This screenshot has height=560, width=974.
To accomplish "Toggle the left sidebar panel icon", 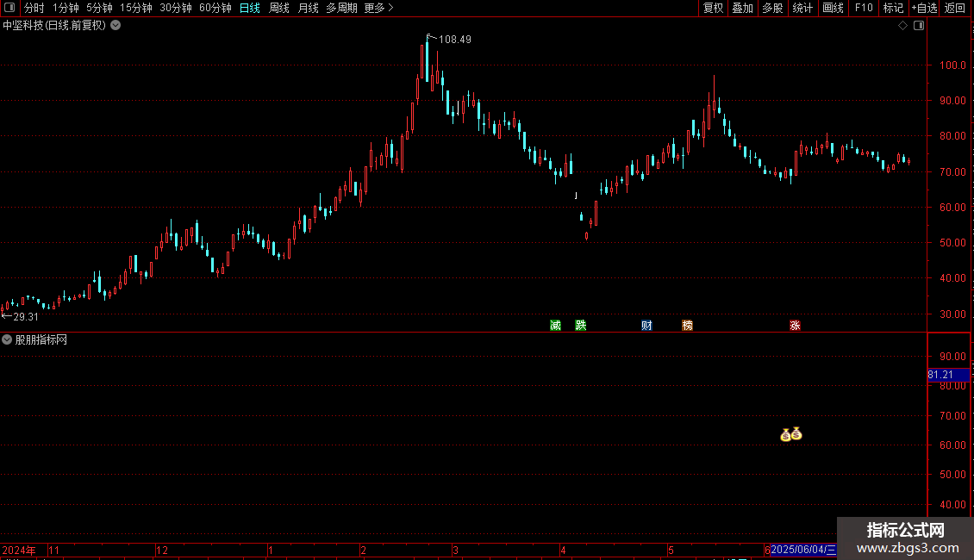I will [x=9, y=8].
